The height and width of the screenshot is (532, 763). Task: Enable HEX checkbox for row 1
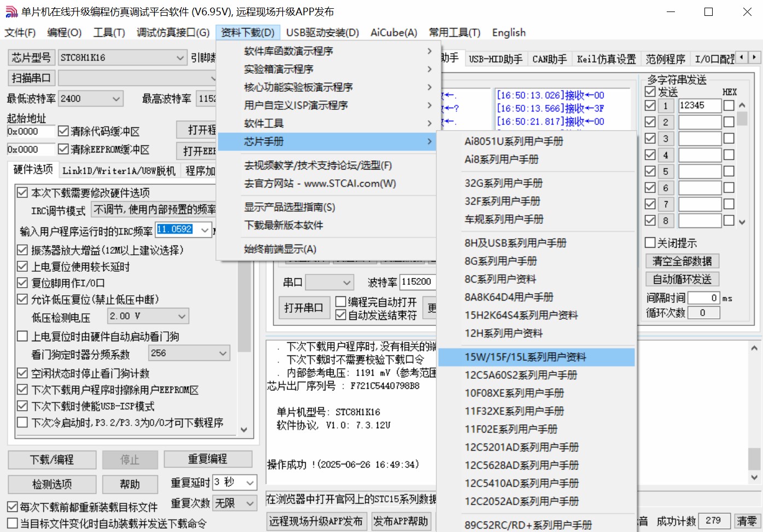(729, 106)
